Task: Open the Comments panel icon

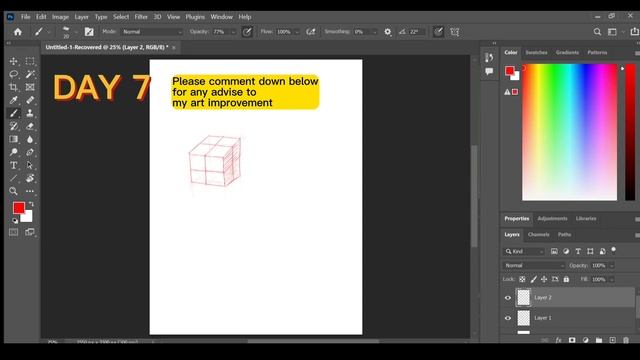Action: coord(489,72)
